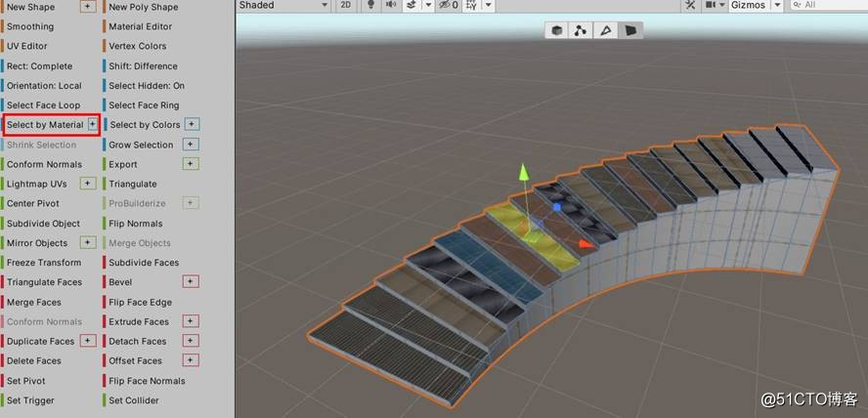
Task: Open scene effects dropdown arrow
Action: click(x=428, y=5)
